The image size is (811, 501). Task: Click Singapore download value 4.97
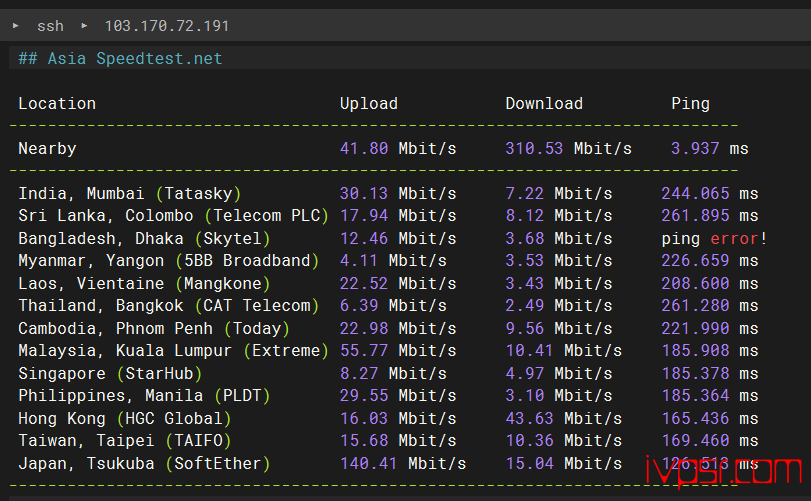[524, 373]
